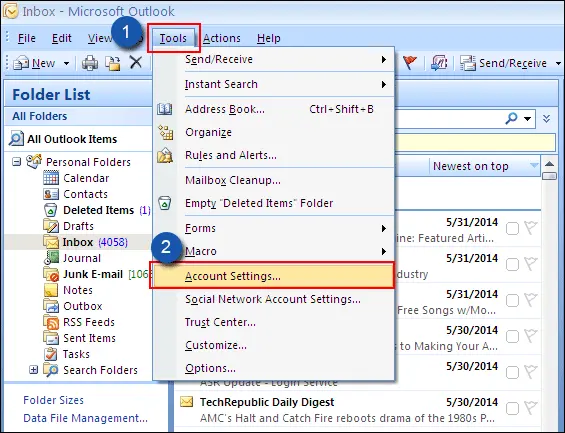
Task: Click the Send/Receive toolbar button
Action: coord(504,63)
